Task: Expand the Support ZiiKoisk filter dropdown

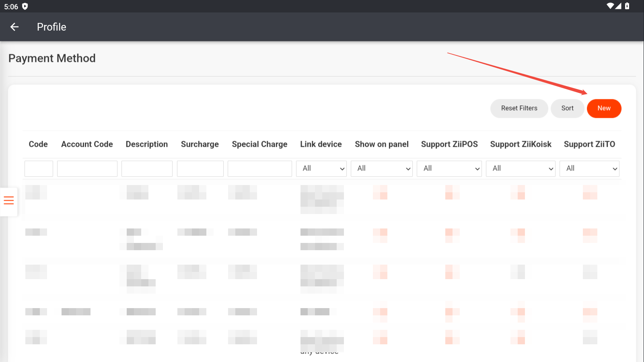Action: tap(521, 169)
